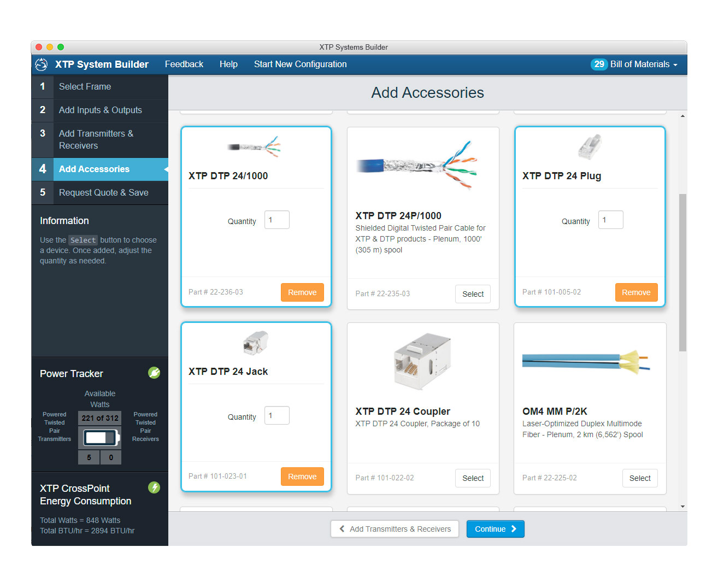
Task: Click the XTP DTP 24 Plug quantity field
Action: pos(611,220)
